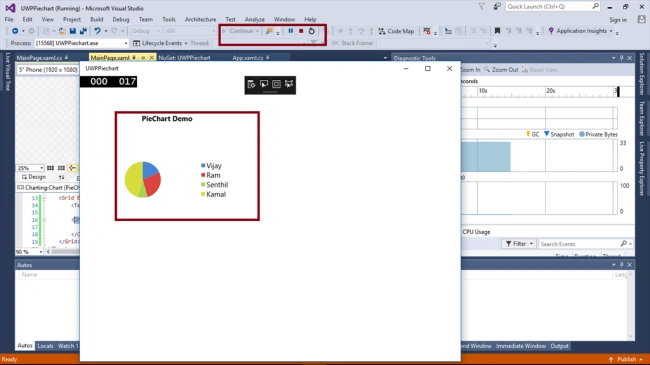The height and width of the screenshot is (365, 650).
Task: Open file using the folder icon
Action: click(62, 31)
